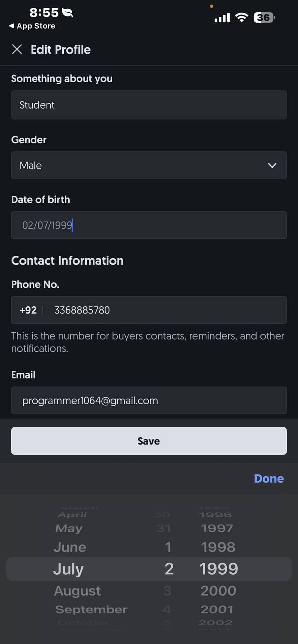Select year 2000 in the picker
The image size is (298, 644).
(x=218, y=591)
